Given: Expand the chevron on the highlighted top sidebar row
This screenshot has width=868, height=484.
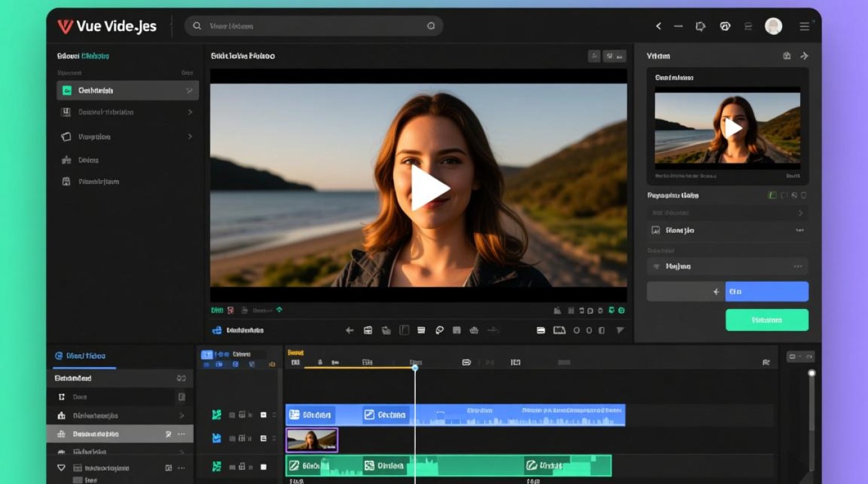Looking at the screenshot, I should pyautogui.click(x=189, y=90).
